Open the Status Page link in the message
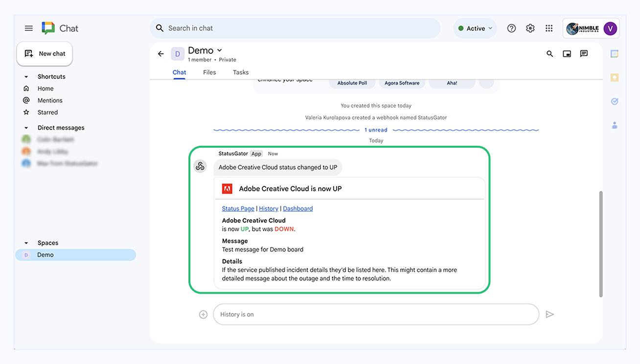Screen dimensions: 640x364 pyautogui.click(x=238, y=208)
